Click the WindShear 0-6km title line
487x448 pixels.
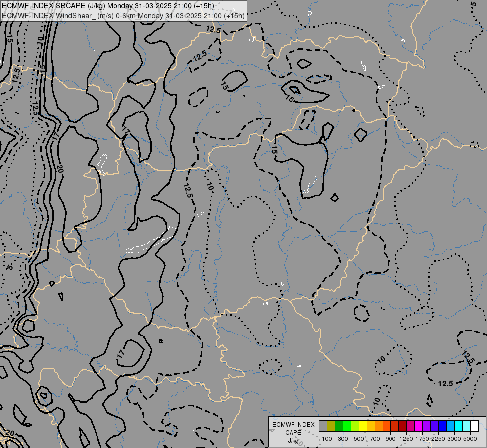[123, 16]
